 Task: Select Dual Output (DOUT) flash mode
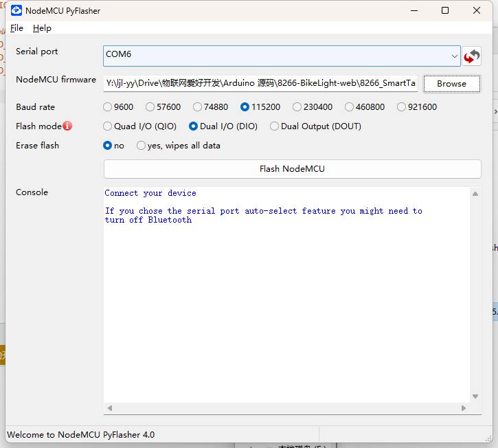[275, 126]
